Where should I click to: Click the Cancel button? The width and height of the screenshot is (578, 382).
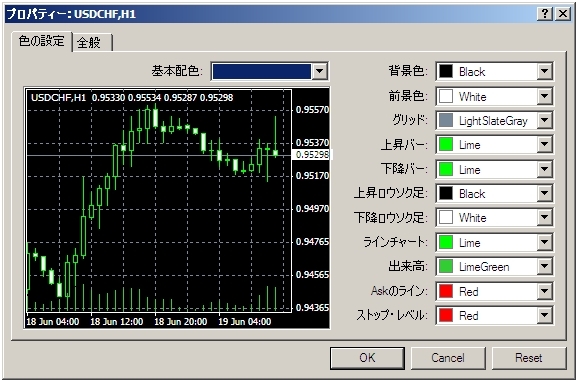pos(448,358)
